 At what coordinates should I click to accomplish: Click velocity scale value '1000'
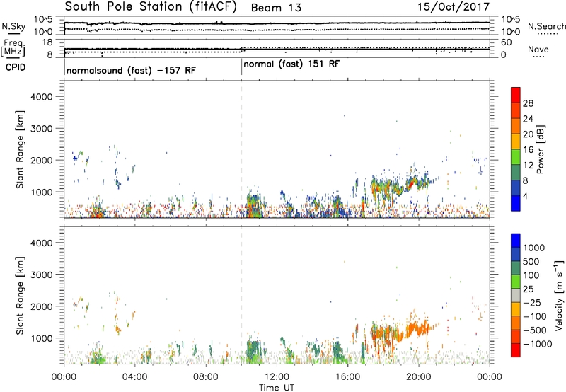(x=534, y=248)
